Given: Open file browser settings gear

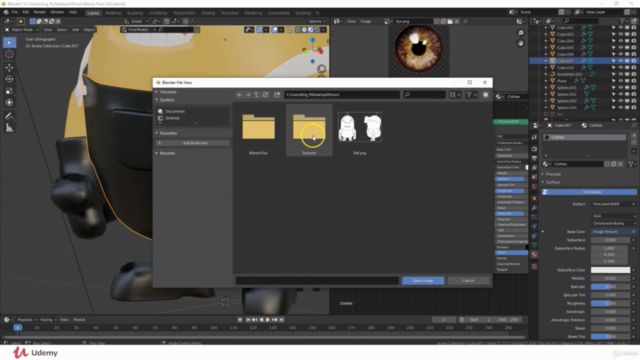Looking at the screenshot, I should pos(485,95).
